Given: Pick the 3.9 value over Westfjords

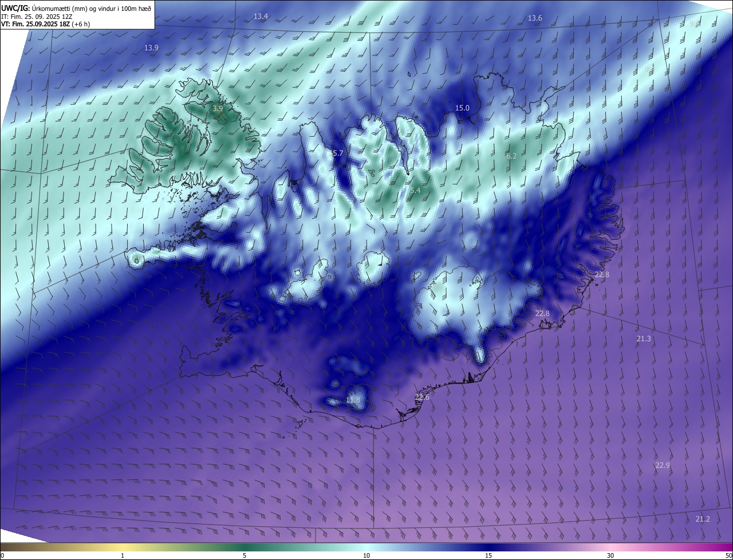Looking at the screenshot, I should [x=218, y=108].
